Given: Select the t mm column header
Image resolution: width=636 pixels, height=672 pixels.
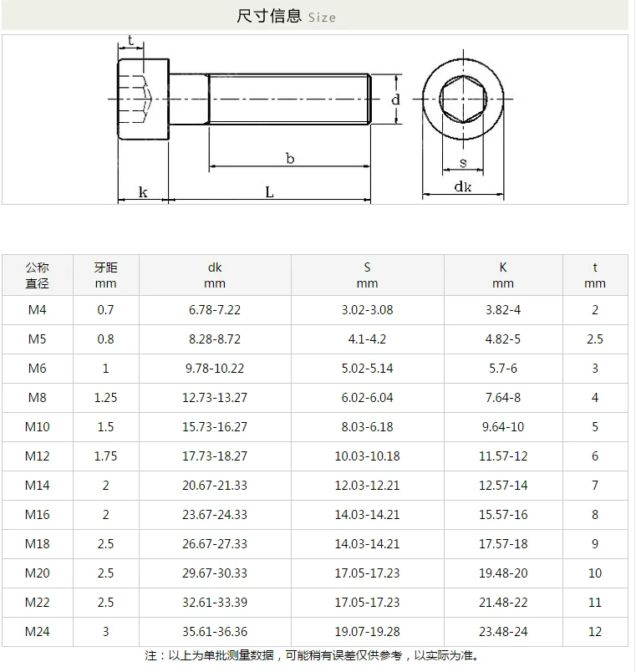Looking at the screenshot, I should tap(595, 275).
